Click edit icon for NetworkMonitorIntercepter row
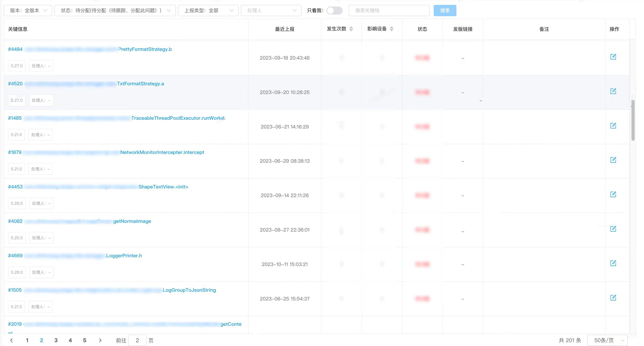This screenshot has height=346, width=644. 613,160
